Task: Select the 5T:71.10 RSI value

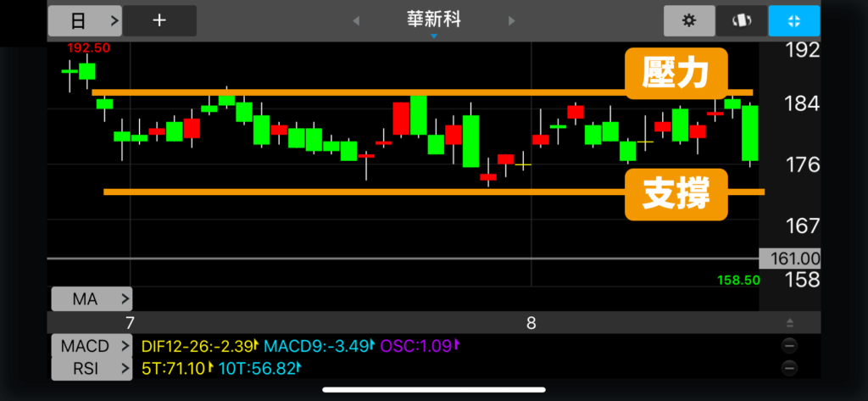Action: (x=174, y=368)
